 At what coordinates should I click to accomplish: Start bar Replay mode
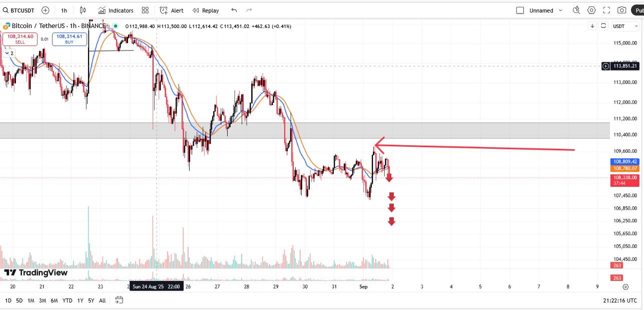(x=206, y=10)
